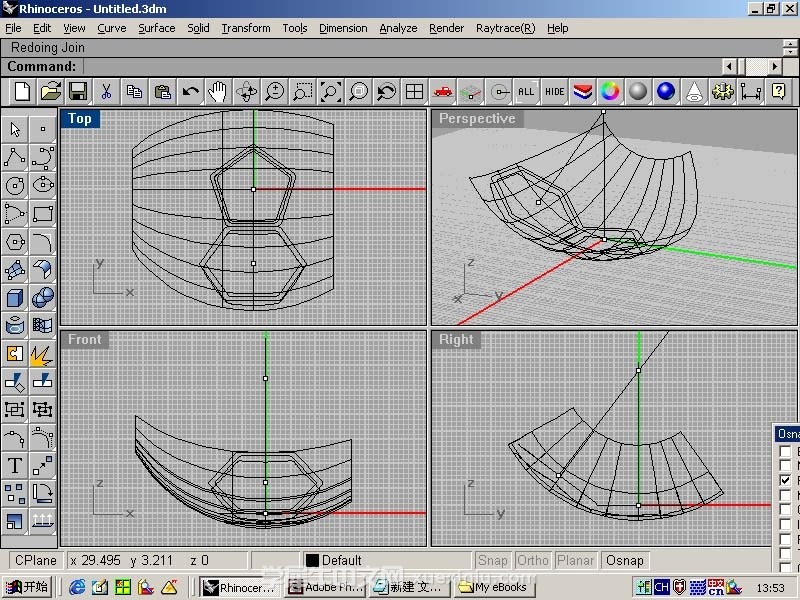This screenshot has width=800, height=600.
Task: Switch to the Adobe taskbar button
Action: click(x=324, y=587)
